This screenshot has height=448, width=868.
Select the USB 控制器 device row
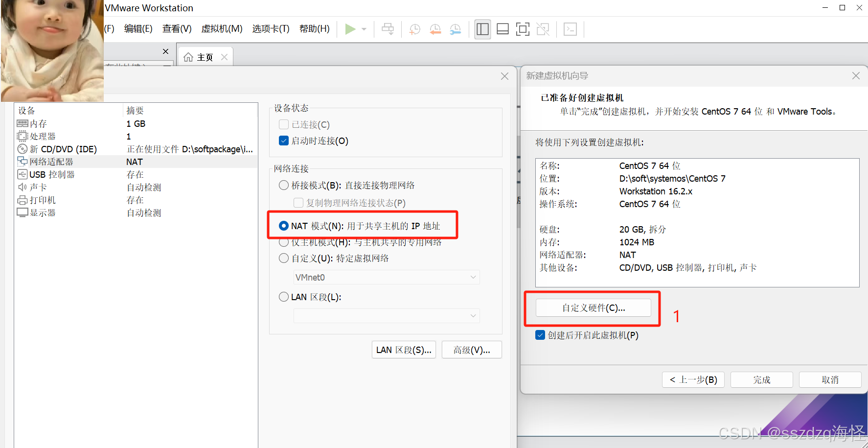136,175
